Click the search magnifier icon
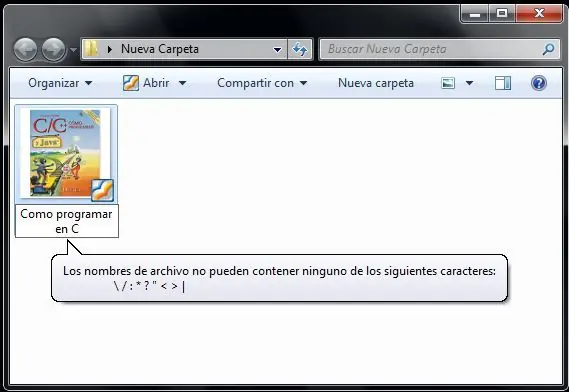Image resolution: width=569 pixels, height=392 pixels. (x=548, y=49)
